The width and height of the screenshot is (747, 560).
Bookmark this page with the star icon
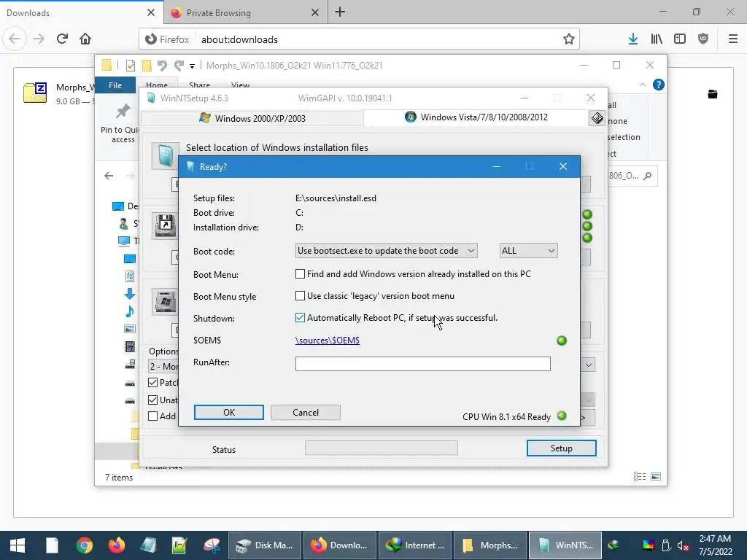click(568, 39)
